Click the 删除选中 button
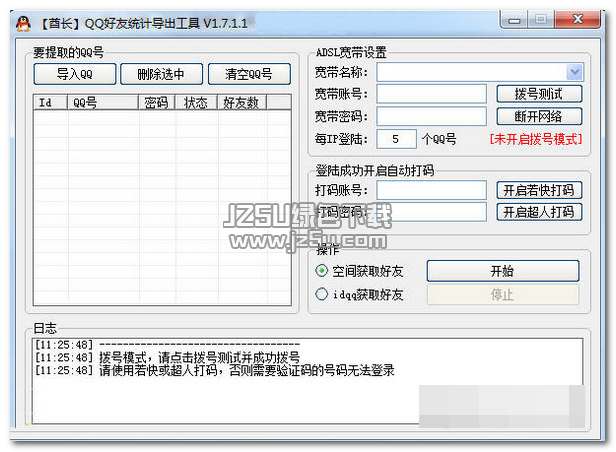The height and width of the screenshot is (452, 616). click(161, 74)
